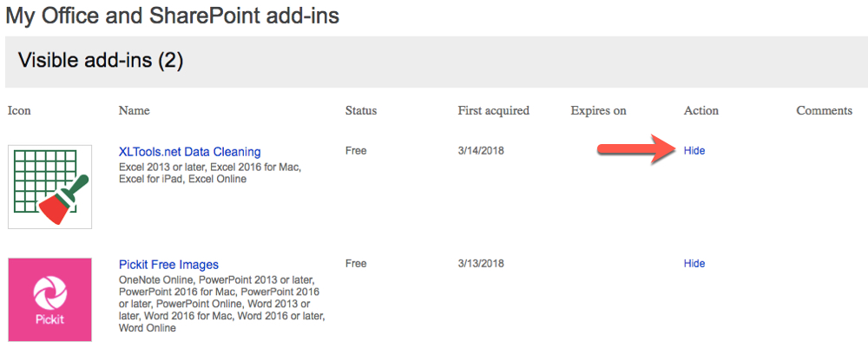The height and width of the screenshot is (348, 868).
Task: Click the XLTools.net Data Cleaning grid icon
Action: tap(49, 187)
